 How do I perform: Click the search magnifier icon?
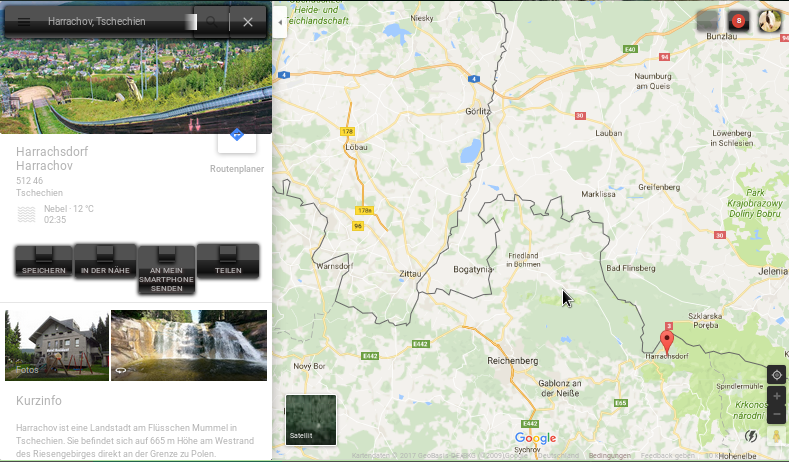click(211, 22)
